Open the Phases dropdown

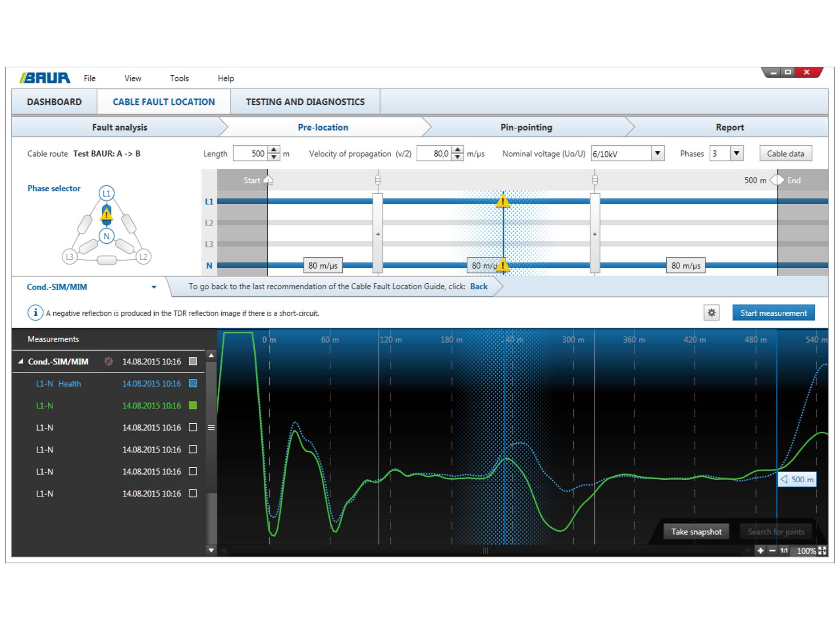(736, 153)
